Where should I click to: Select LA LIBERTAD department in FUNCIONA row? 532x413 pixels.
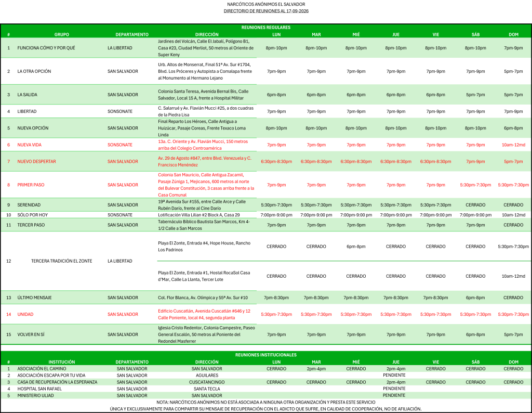[x=120, y=48]
